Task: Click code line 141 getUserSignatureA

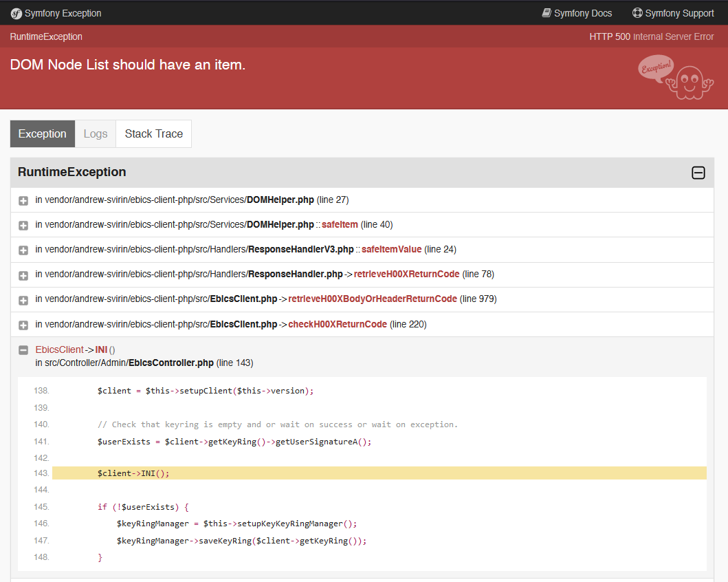Action: [234, 442]
